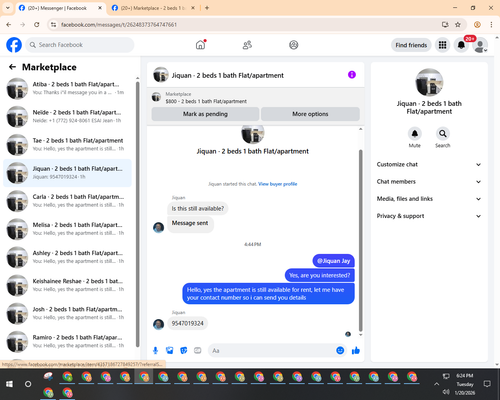Send a thumbs-up like

(356, 350)
